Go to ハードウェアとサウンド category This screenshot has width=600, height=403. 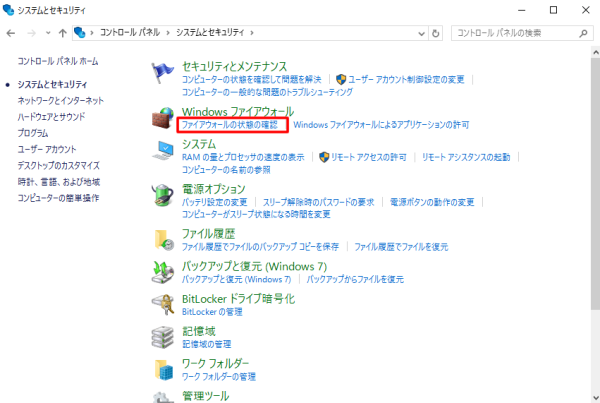pyautogui.click(x=51, y=117)
